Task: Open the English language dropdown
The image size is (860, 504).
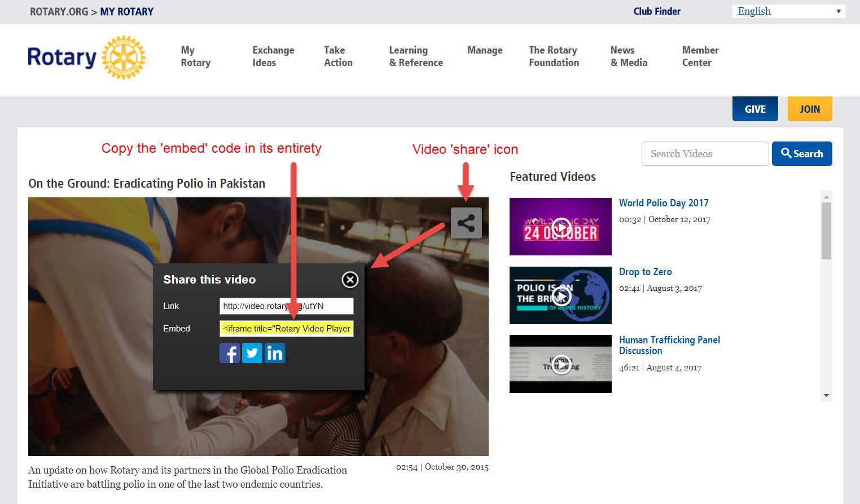Action: (788, 11)
